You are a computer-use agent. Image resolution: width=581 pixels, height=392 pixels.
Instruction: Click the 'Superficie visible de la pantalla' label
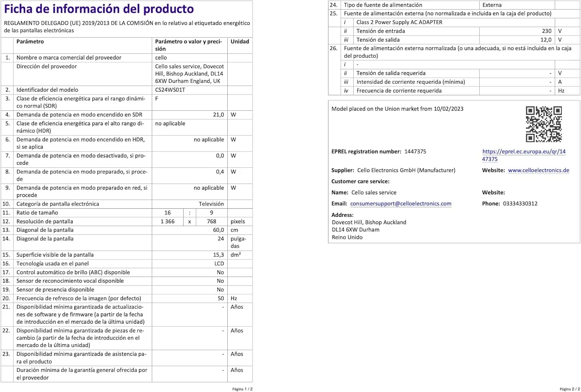(x=55, y=255)
